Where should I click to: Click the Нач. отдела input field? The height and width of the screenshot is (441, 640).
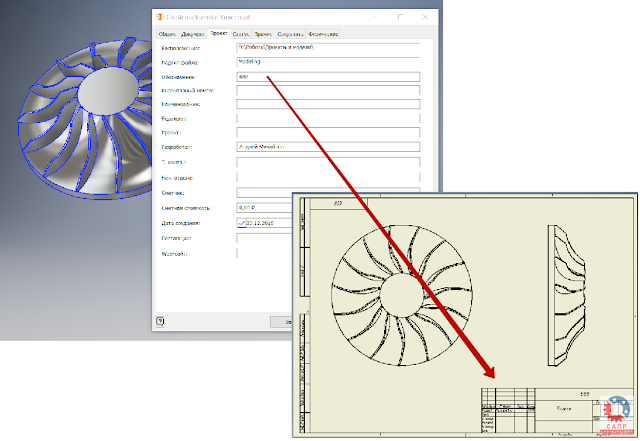(328, 178)
